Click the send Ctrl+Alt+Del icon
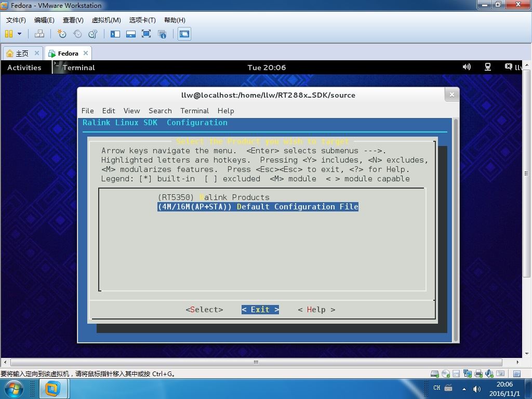 [x=39, y=34]
